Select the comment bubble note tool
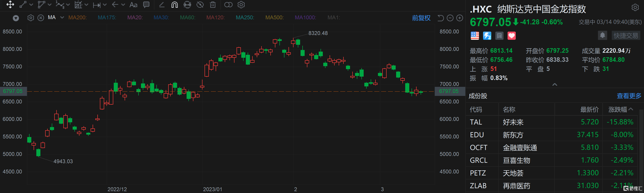 click(146, 5)
